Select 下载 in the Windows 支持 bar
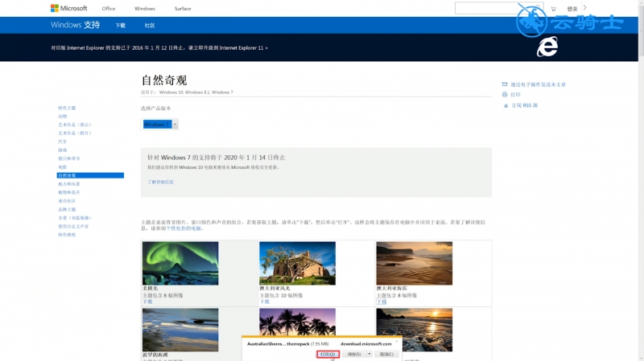This screenshot has height=361, width=644. (x=120, y=26)
